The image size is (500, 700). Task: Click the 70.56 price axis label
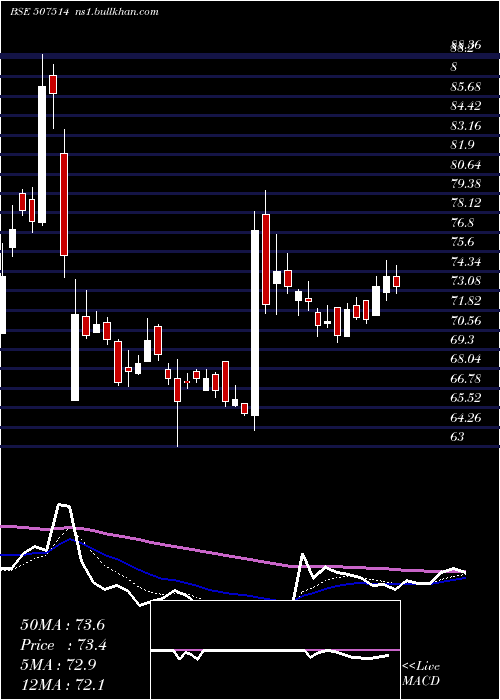tap(465, 321)
